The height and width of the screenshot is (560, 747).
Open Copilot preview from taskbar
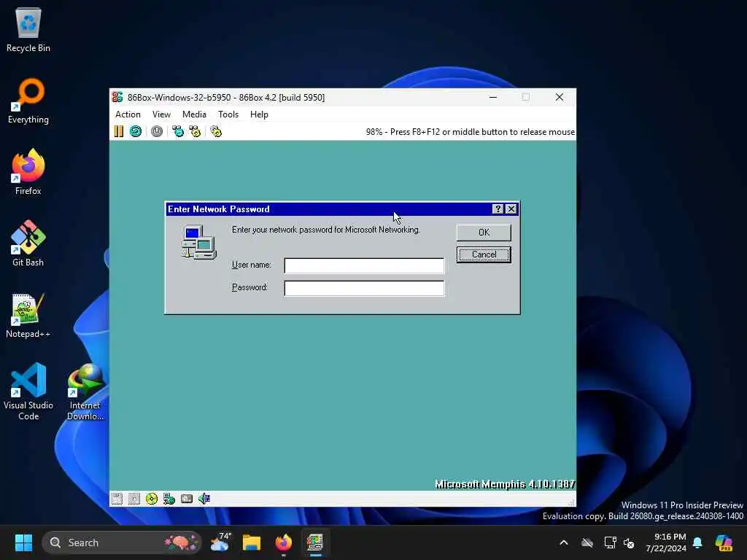click(724, 542)
